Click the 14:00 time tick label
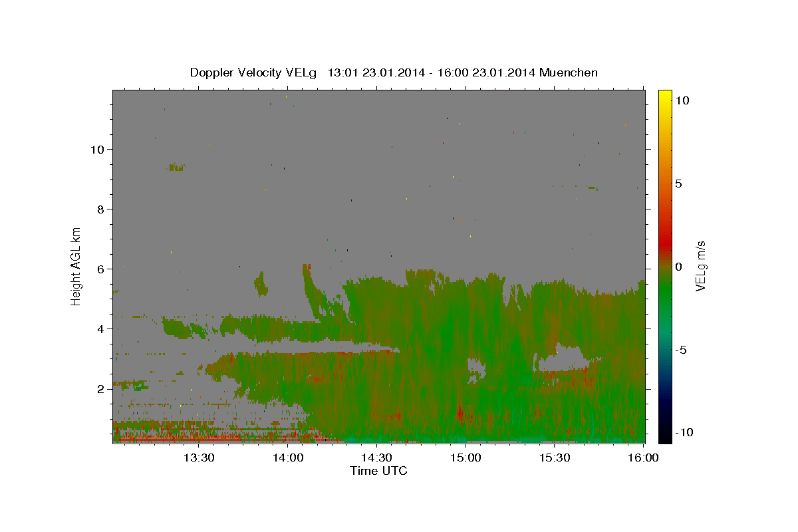The width and height of the screenshot is (798, 532). pyautogui.click(x=288, y=458)
